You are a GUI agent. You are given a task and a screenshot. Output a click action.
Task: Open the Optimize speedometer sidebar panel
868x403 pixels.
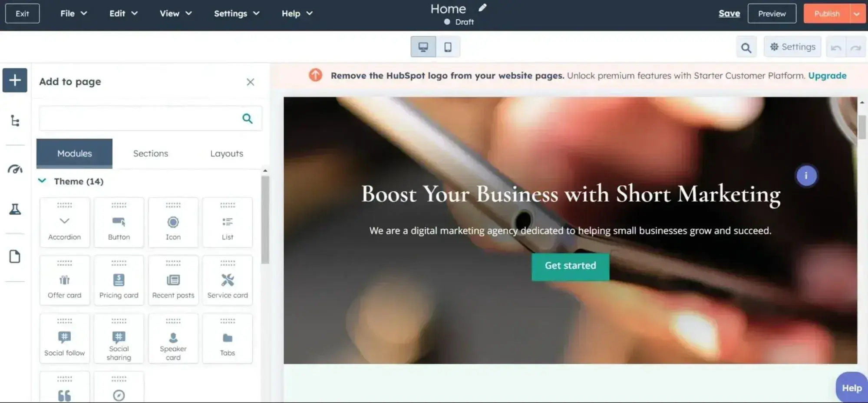tap(15, 169)
